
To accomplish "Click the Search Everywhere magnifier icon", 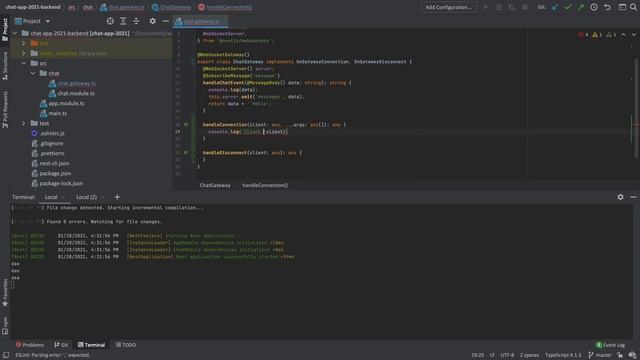I will coord(633,7).
